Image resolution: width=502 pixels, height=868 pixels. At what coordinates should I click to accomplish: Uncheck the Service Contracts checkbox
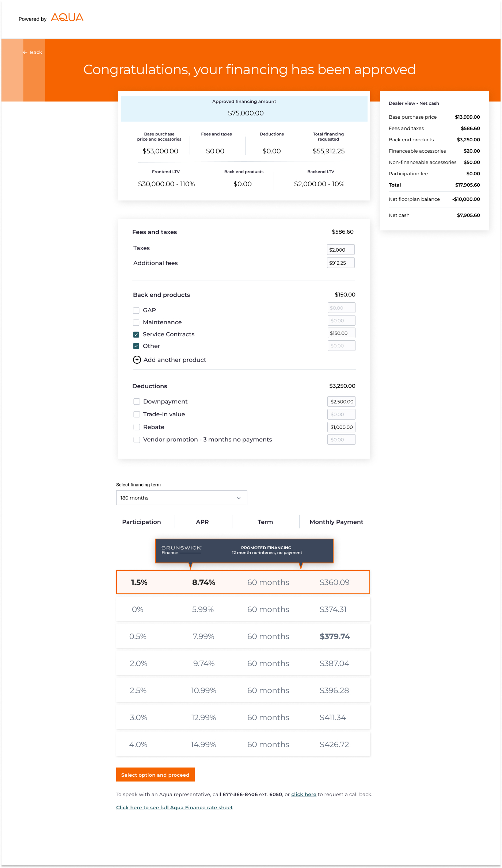point(136,334)
